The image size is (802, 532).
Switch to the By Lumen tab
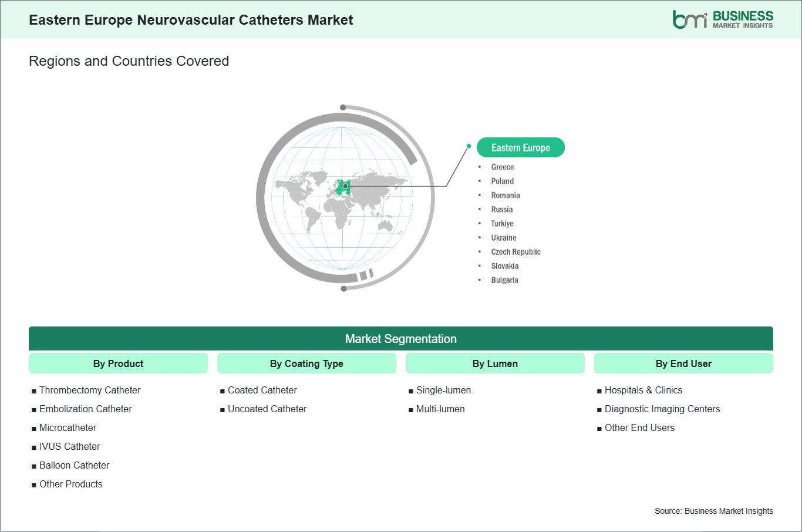pos(495,363)
